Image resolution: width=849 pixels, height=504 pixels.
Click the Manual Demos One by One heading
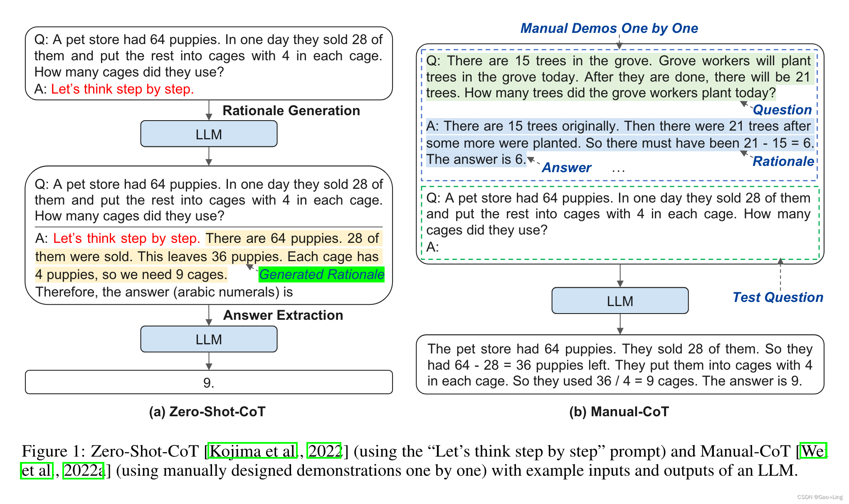point(609,28)
